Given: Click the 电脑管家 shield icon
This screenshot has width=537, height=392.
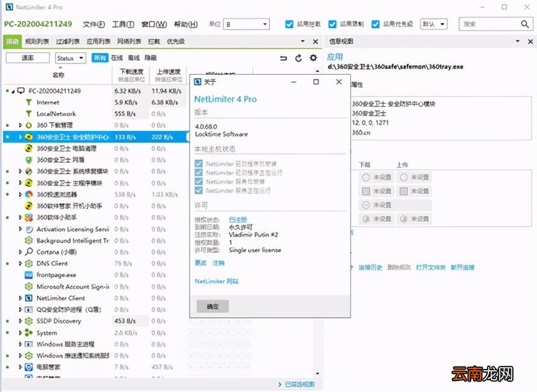Looking at the screenshot, I should coord(29,367).
